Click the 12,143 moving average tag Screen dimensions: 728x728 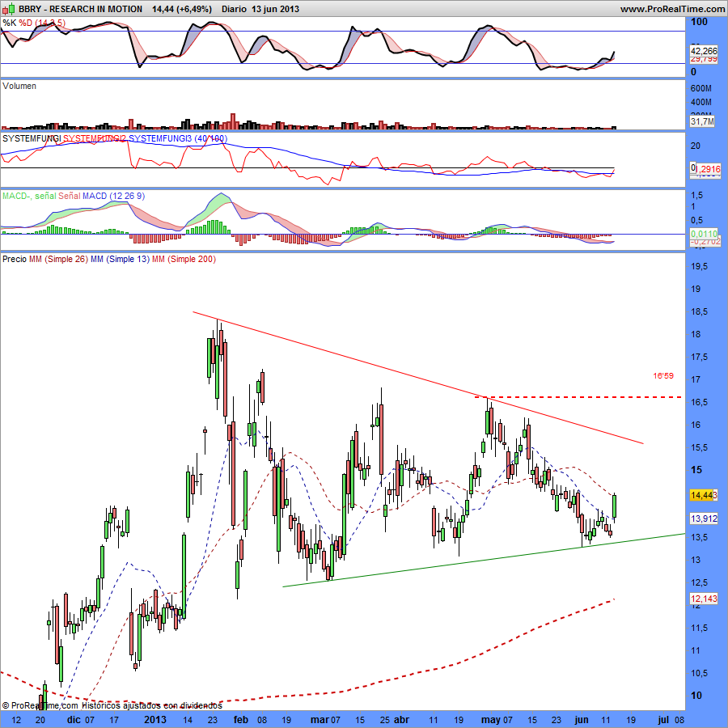(x=704, y=599)
